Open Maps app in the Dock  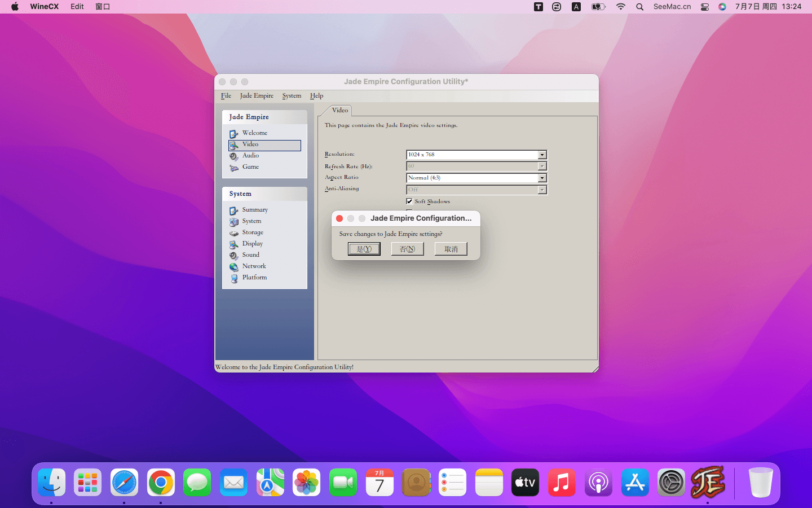click(270, 483)
